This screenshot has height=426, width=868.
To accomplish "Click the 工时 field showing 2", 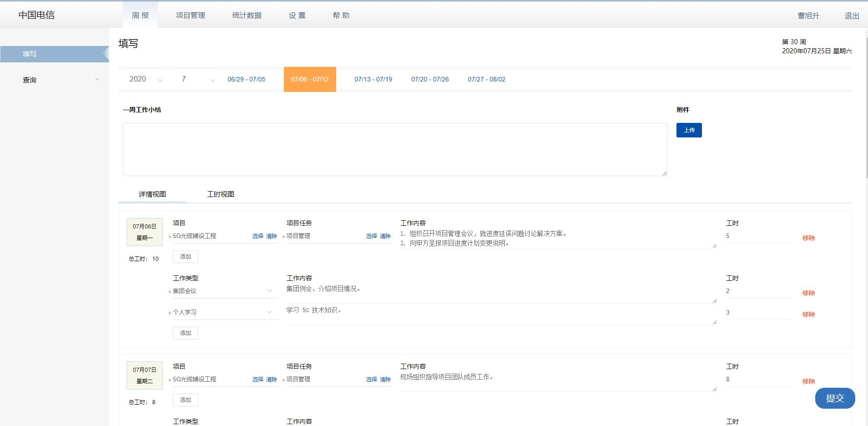I will [x=759, y=291].
